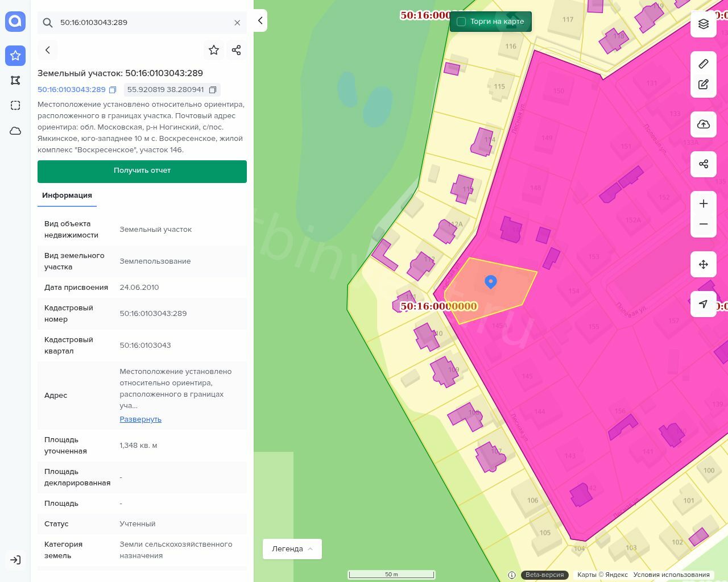
Task: Zoom in the map with plus button
Action: [x=704, y=204]
